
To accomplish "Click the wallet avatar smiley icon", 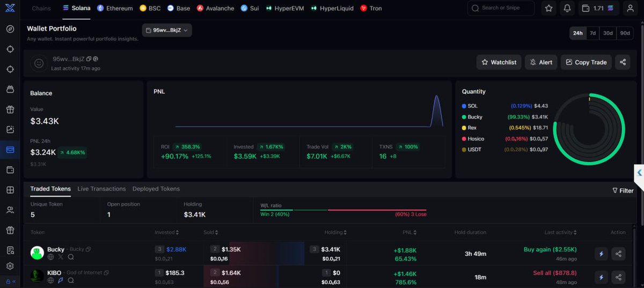I will [x=39, y=63].
